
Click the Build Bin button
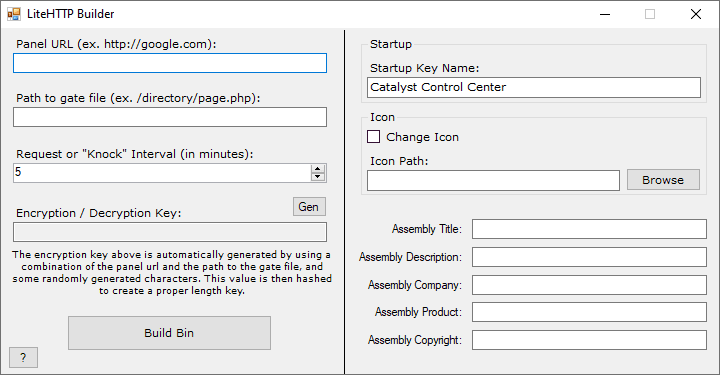click(169, 333)
